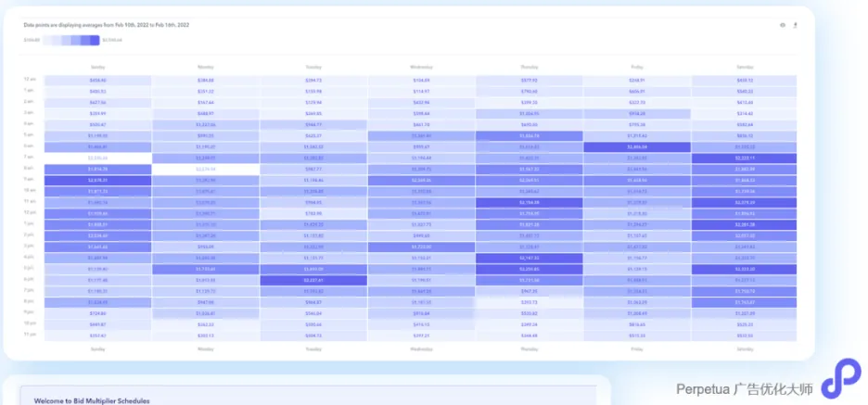Select the Thursday 5 am heatmap cell
Screen dimensions: 868x405
click(x=529, y=136)
